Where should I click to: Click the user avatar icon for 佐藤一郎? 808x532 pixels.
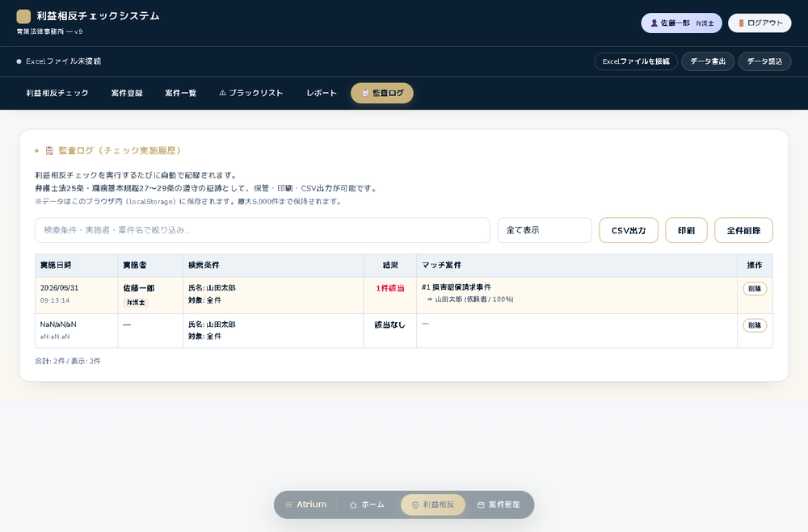click(654, 23)
